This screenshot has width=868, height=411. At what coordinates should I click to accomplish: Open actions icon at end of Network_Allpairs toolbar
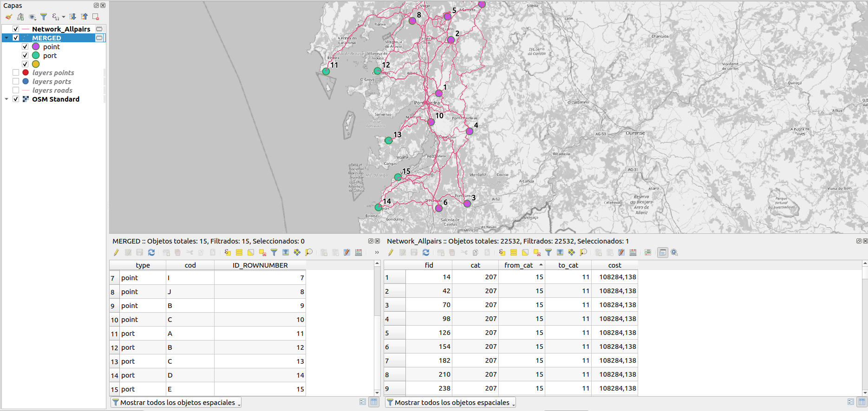point(674,252)
